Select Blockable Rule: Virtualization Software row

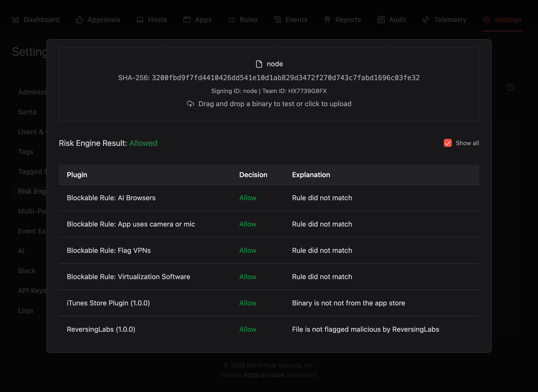269,277
